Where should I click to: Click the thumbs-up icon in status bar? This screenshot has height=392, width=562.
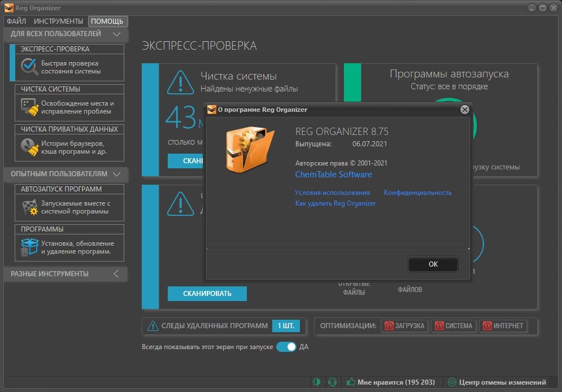click(351, 382)
